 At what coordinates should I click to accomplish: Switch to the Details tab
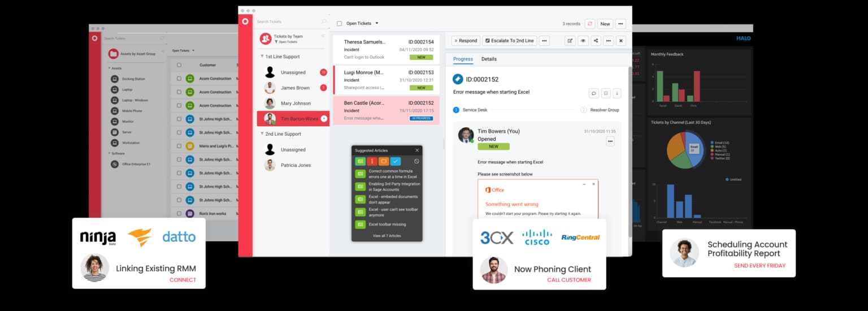(x=489, y=59)
